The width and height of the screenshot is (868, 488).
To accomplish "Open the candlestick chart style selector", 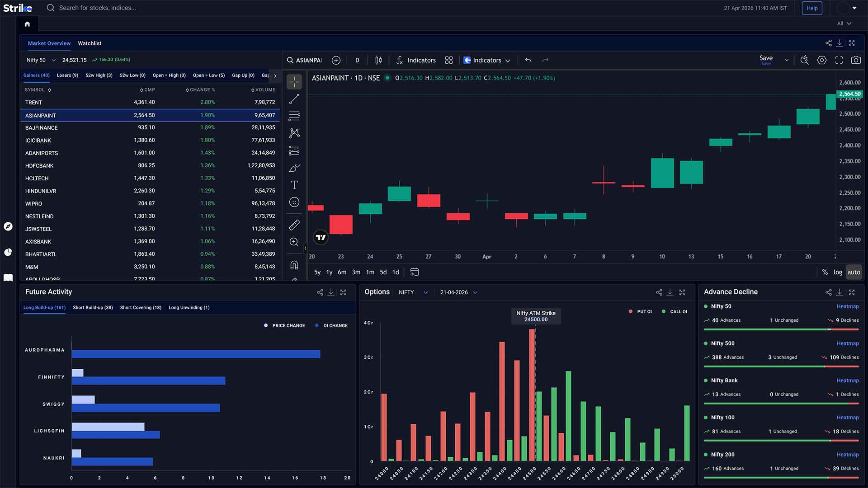I will [x=378, y=60].
